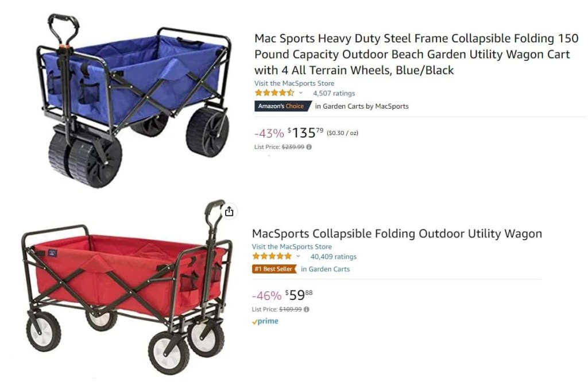The image size is (588, 389).
Task: Open 'in Garden Carts' best seller category link
Action: (325, 269)
